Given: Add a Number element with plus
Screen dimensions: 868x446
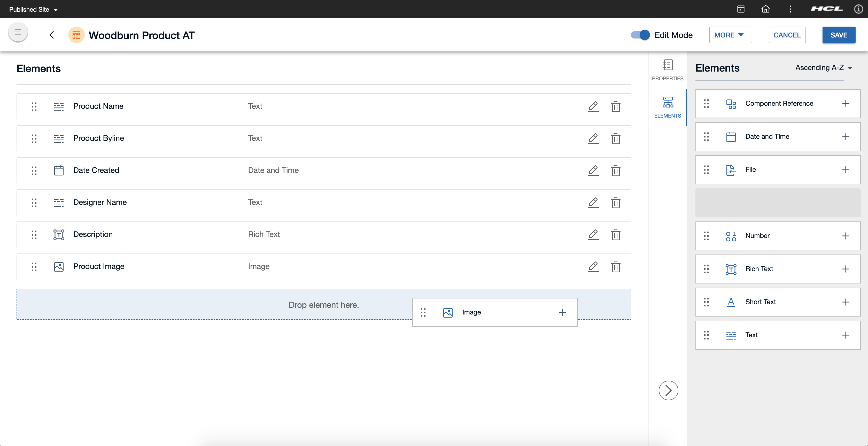Looking at the screenshot, I should click(846, 236).
